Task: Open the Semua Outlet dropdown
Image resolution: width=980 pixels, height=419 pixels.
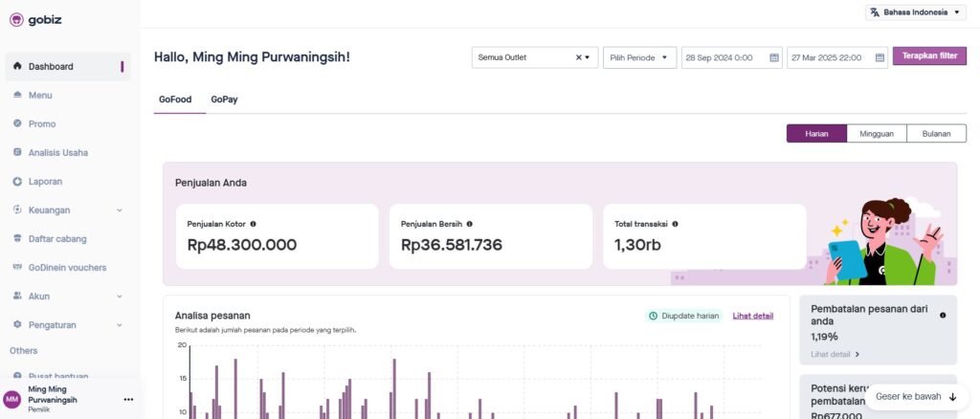Action: pos(535,57)
